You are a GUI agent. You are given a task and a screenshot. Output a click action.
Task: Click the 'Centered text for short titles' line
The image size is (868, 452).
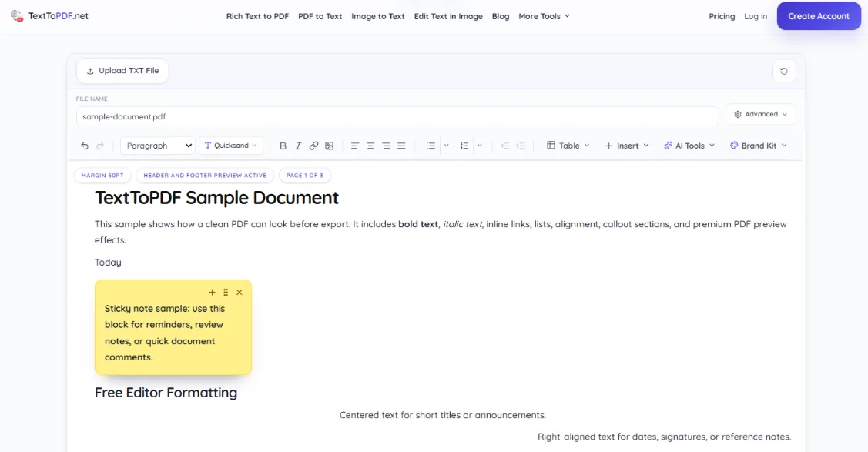click(442, 415)
